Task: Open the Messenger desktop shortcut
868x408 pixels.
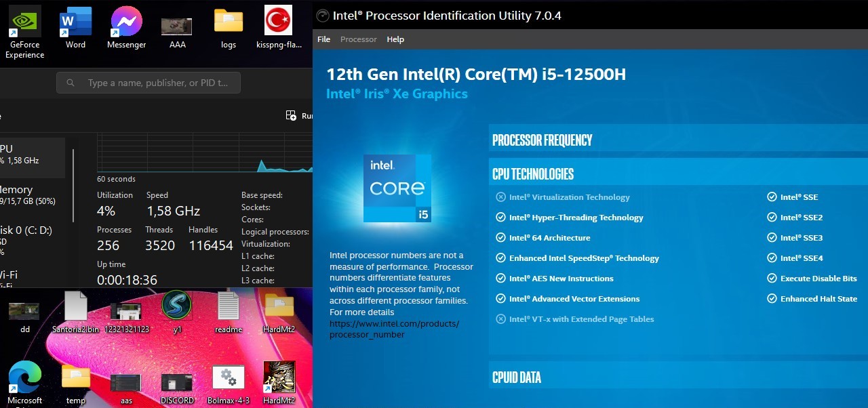Action: pyautogui.click(x=126, y=22)
